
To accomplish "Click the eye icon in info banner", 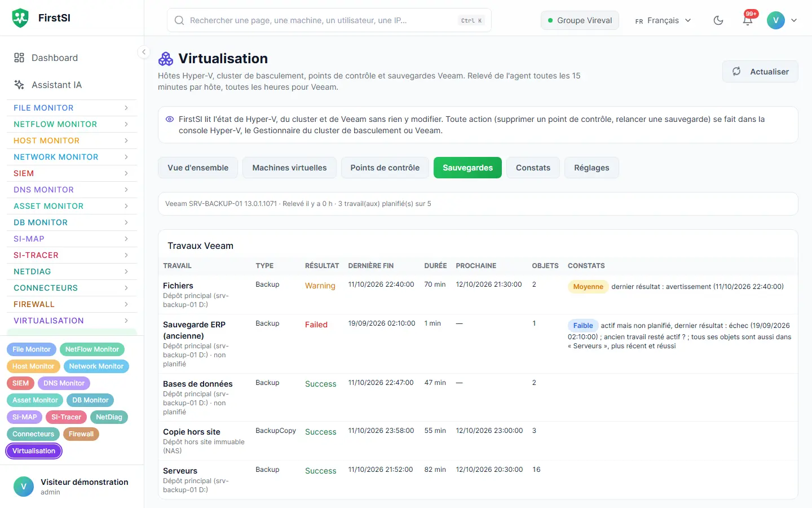I will 170,119.
